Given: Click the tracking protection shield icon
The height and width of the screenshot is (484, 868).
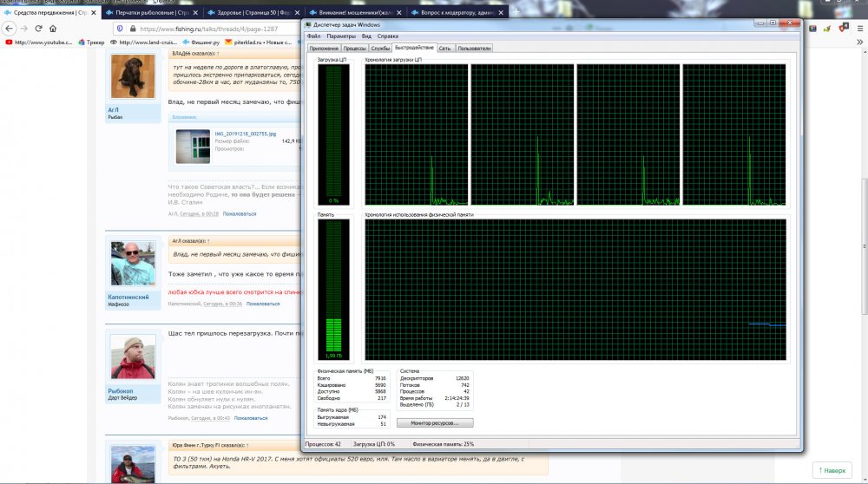Looking at the screenshot, I should [120, 29].
